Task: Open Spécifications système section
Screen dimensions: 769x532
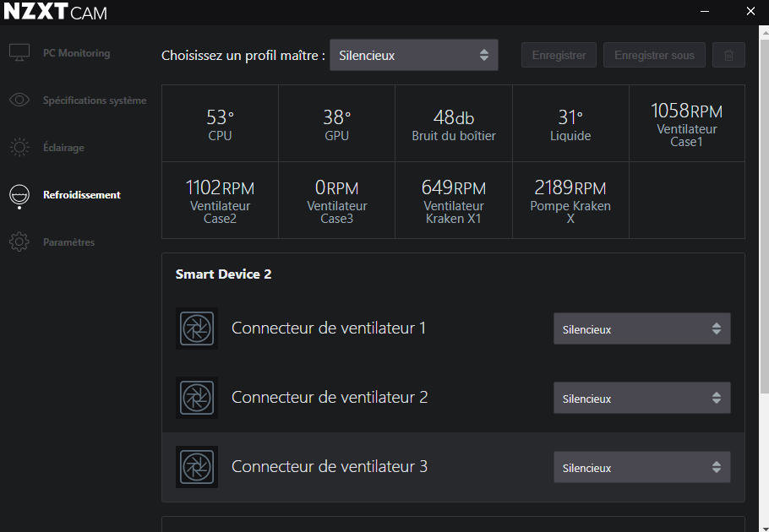Action: (95, 100)
